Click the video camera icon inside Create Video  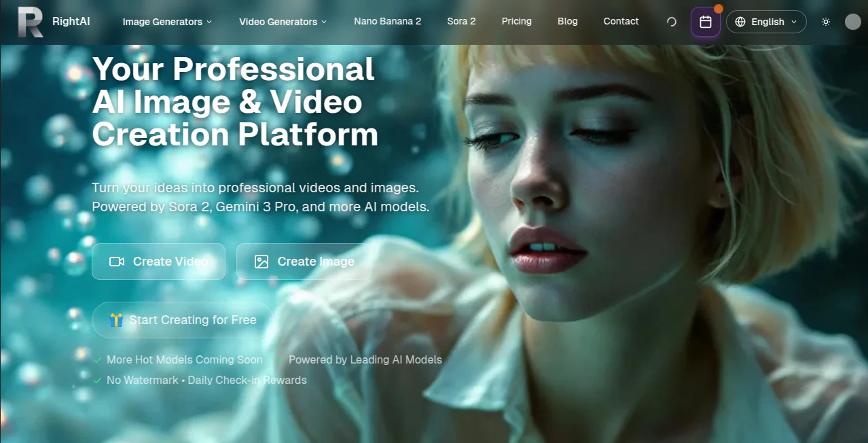[x=116, y=261]
